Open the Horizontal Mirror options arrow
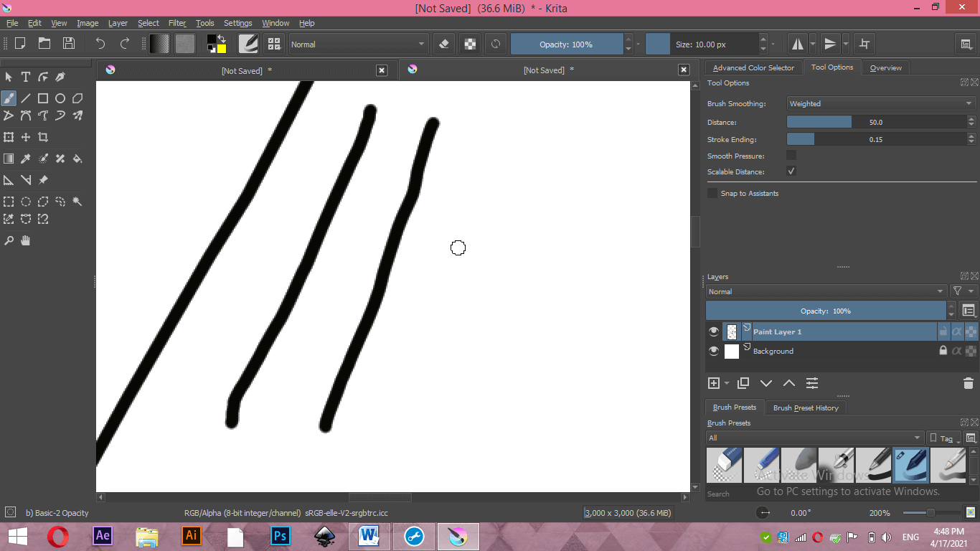Viewport: 980px width, 551px height. tap(813, 44)
